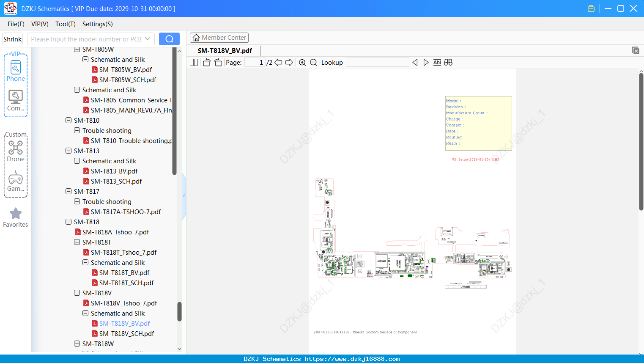Open SM-T805_Common_Service file
Screen dimensions: 644x363
pyautogui.click(x=132, y=100)
